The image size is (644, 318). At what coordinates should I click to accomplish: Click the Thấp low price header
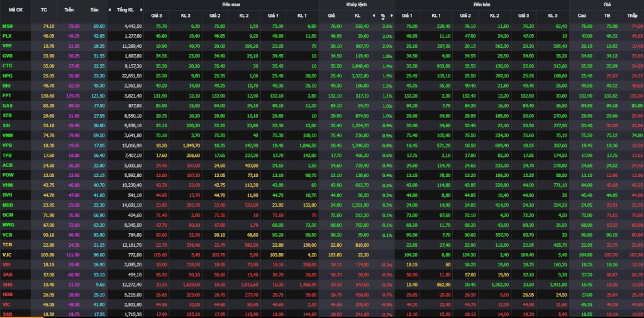pyautogui.click(x=632, y=16)
